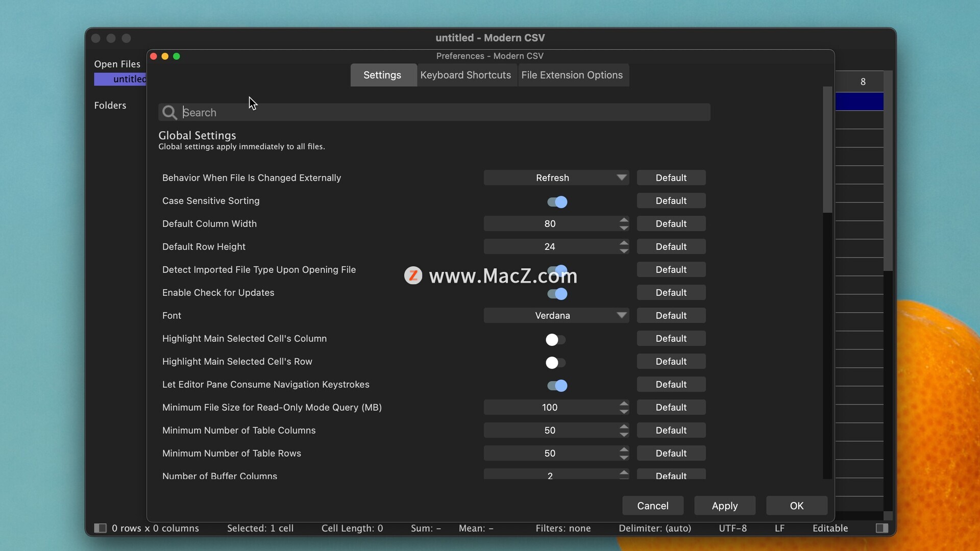The width and height of the screenshot is (980, 551).
Task: Reset Highlight Main Selected Cell's Column to default
Action: (x=671, y=338)
